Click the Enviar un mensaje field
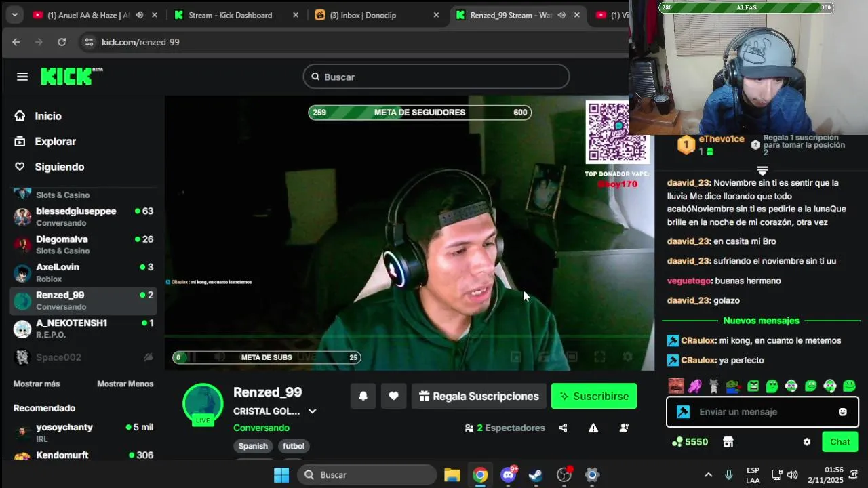 (x=763, y=412)
